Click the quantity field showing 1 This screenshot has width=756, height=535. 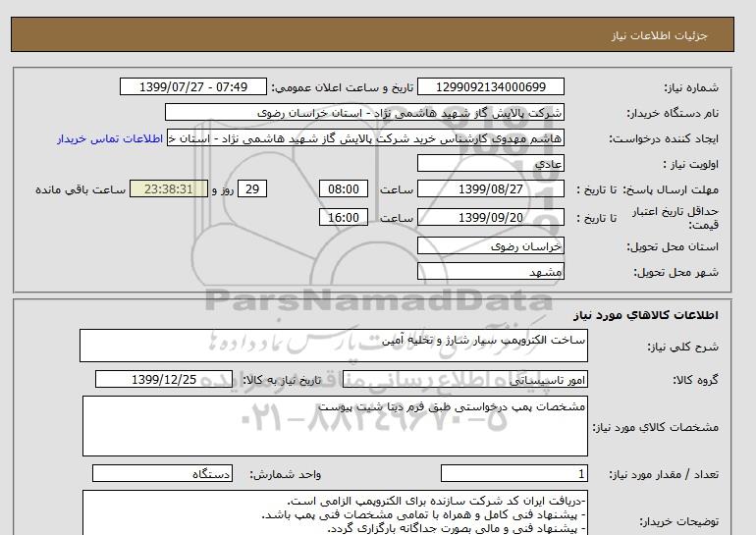(x=513, y=473)
